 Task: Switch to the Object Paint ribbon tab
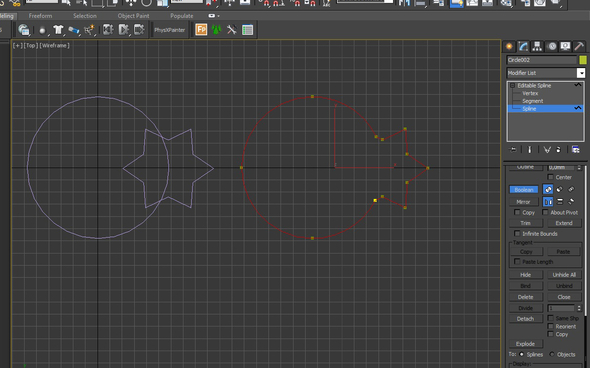pos(133,16)
